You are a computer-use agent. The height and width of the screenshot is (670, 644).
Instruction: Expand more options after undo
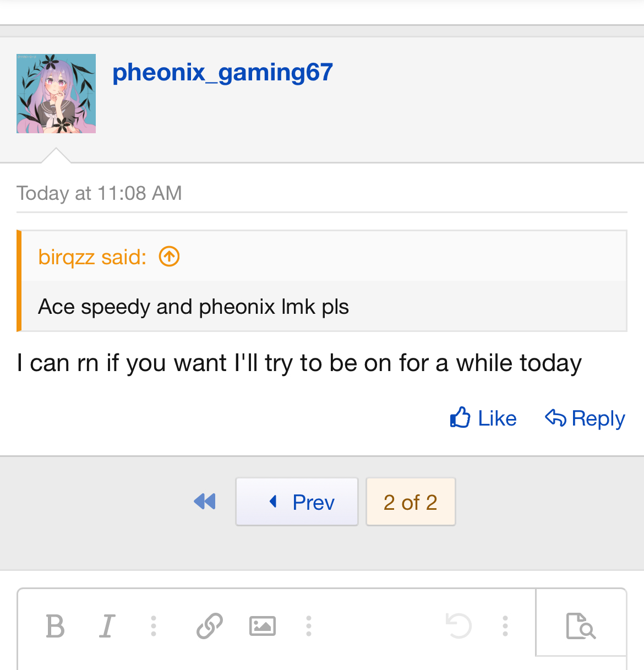pos(505,626)
